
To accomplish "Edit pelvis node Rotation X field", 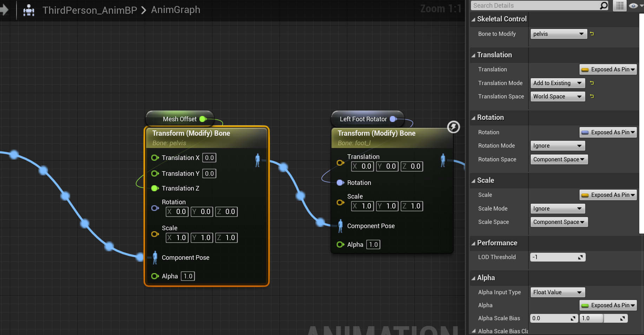I will (177, 212).
